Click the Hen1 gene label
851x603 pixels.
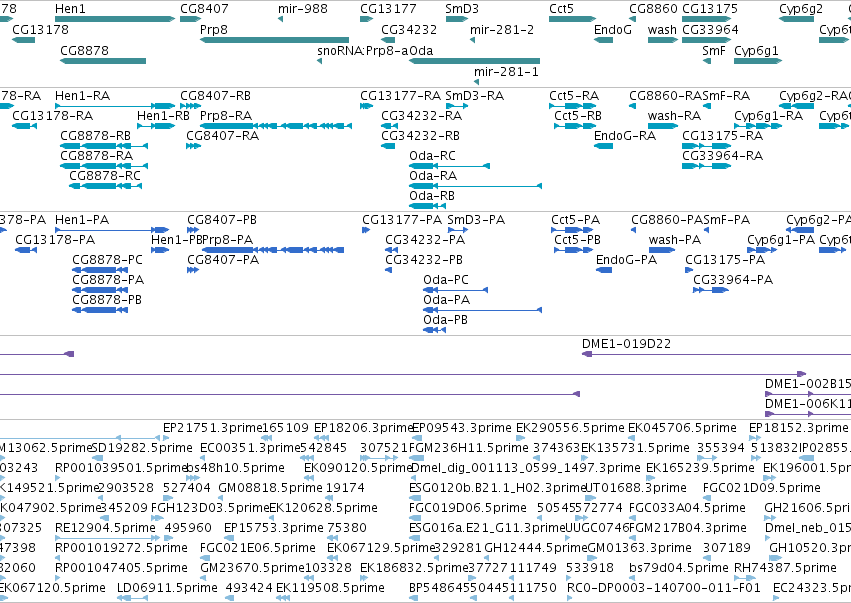(70, 9)
